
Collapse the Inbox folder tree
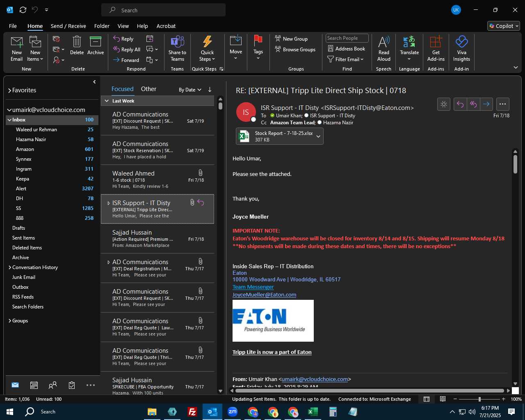tap(9, 120)
